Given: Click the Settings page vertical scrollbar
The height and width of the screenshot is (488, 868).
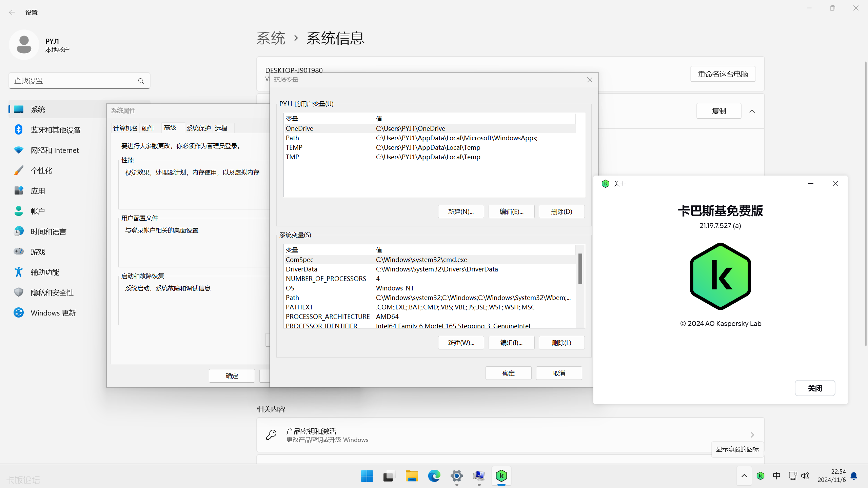Looking at the screenshot, I should [x=866, y=203].
